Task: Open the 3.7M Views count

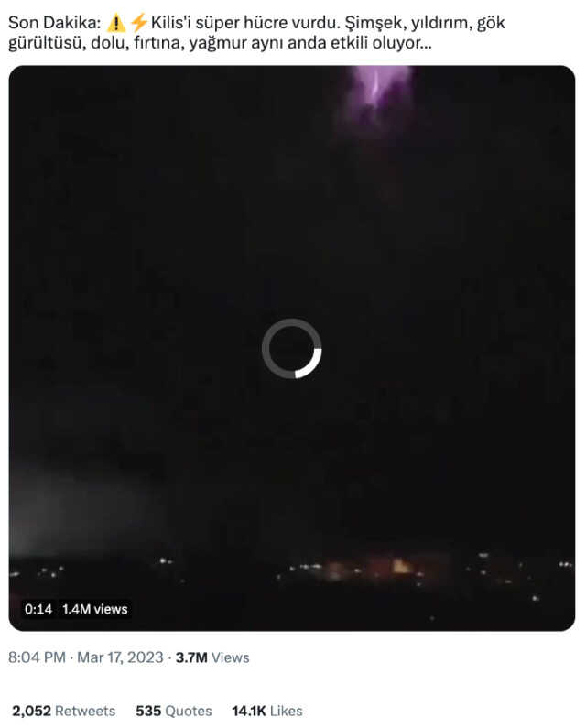Action: click(212, 657)
